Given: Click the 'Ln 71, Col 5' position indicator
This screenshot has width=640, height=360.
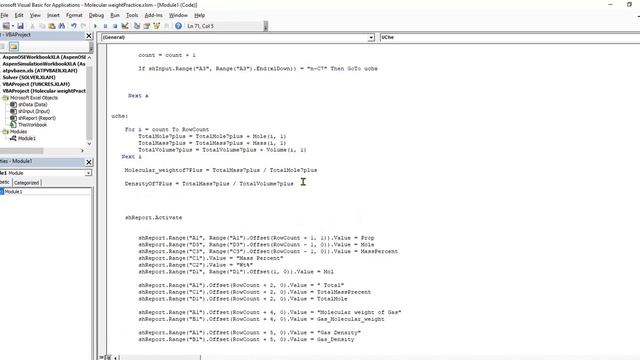Looking at the screenshot, I should click(x=200, y=26).
